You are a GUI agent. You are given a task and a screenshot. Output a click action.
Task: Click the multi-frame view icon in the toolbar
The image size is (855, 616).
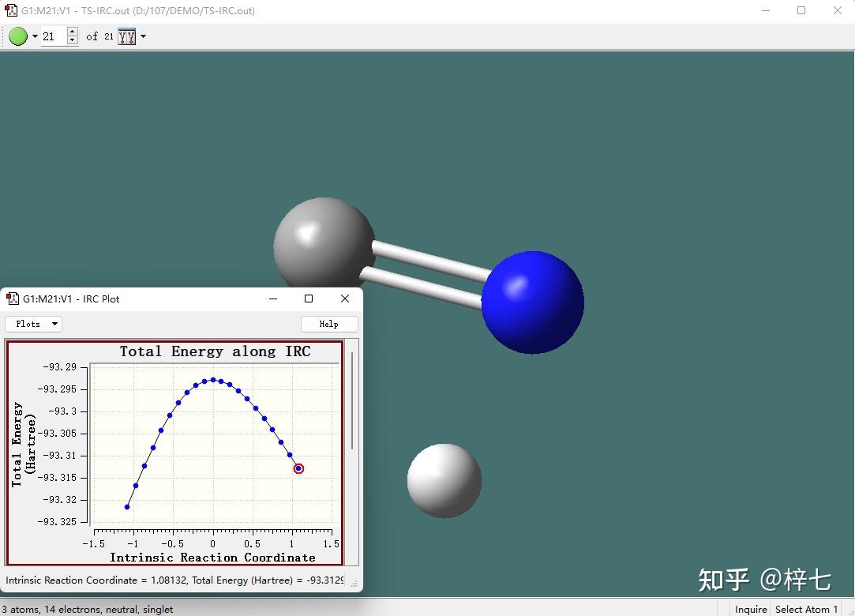127,36
